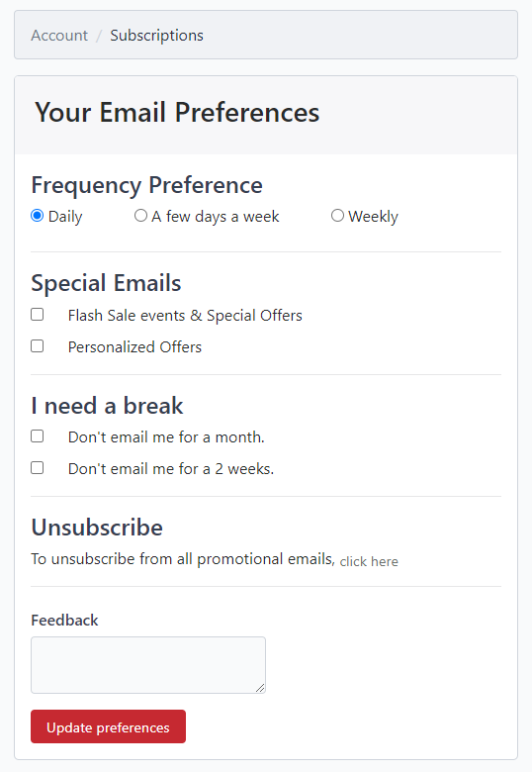Screen dimensions: 532x772
Task: Click the Update preferences button
Action: pos(108,726)
